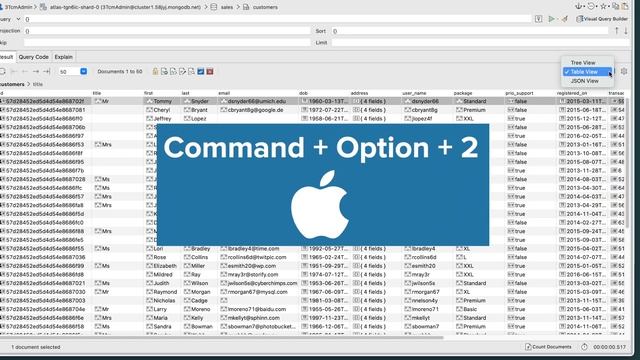640x360 pixels.
Task: Click the Count Documents icon
Action: 528,347
